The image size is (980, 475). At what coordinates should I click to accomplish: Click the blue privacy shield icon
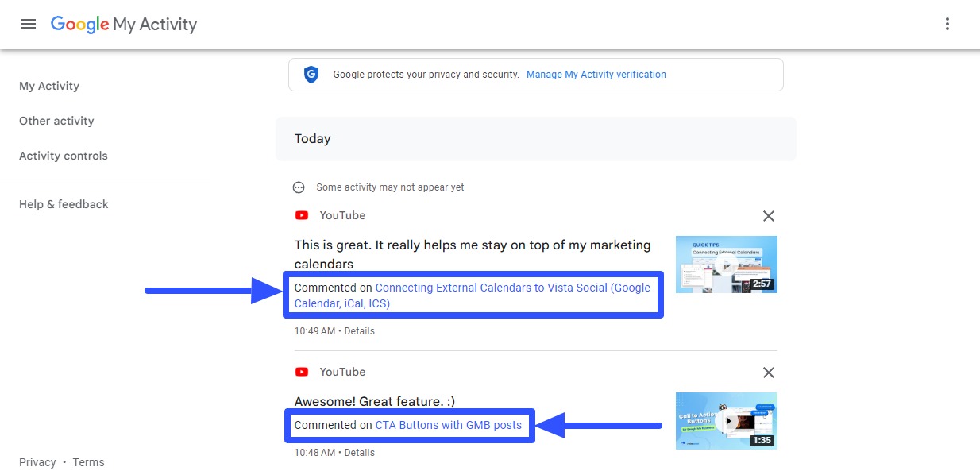point(311,74)
